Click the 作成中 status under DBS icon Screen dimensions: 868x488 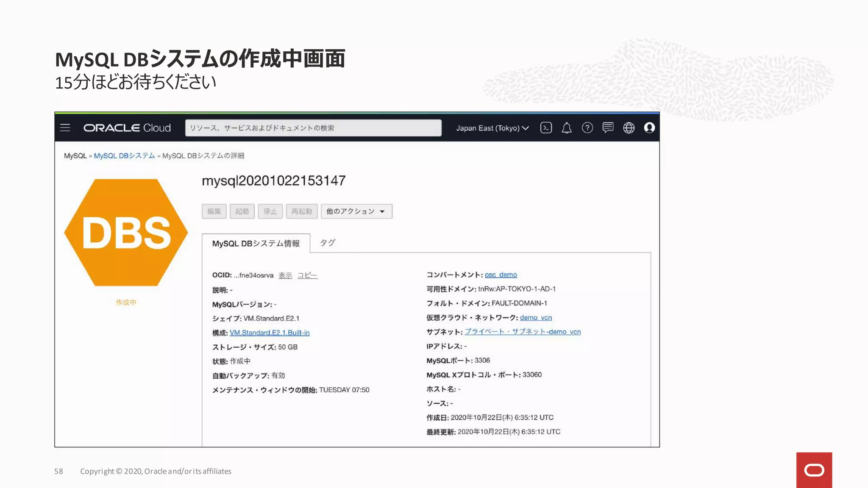point(126,302)
